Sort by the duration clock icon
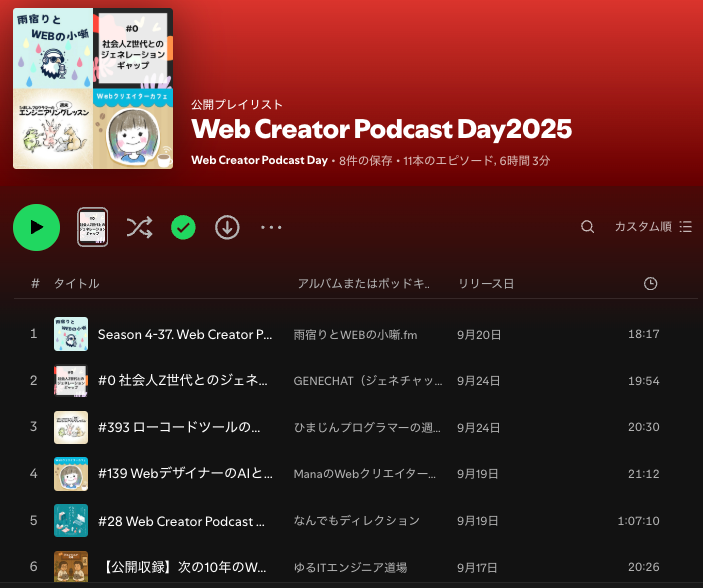Screen dimensions: 703x588 (651, 283)
